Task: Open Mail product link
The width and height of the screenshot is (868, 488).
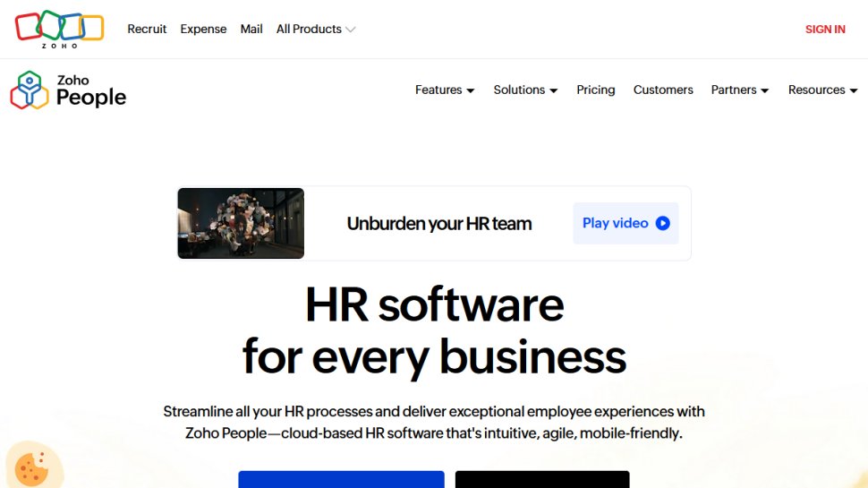Action: (251, 29)
